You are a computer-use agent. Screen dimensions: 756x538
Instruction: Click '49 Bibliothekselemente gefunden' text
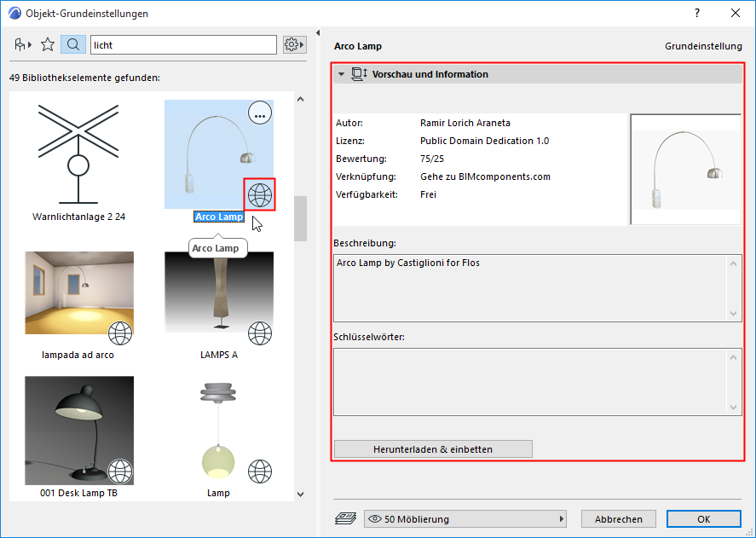[x=84, y=78]
